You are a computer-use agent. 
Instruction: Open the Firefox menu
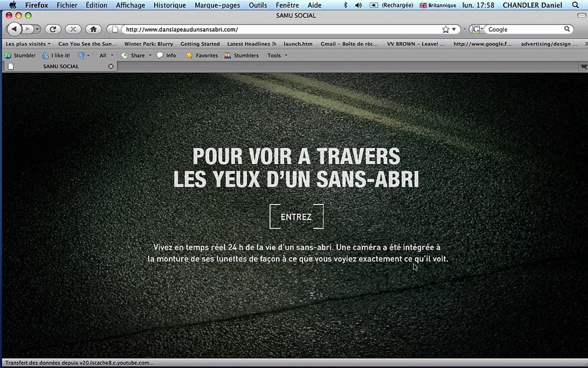pos(36,5)
